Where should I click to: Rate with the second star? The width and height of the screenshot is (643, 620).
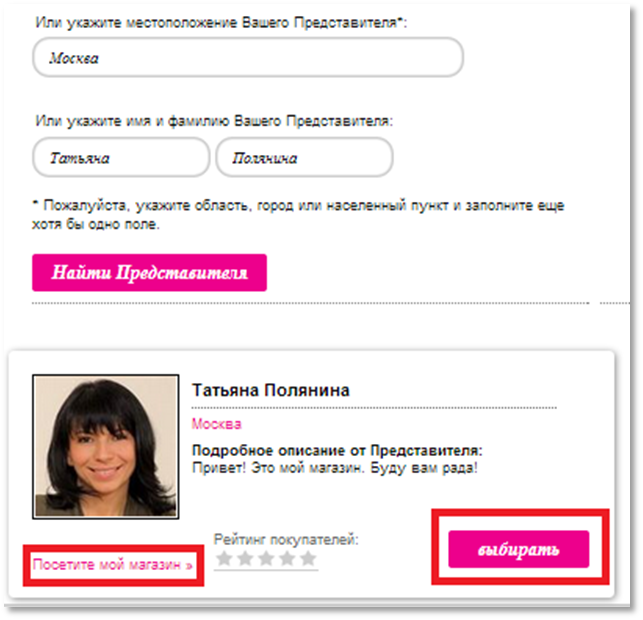tap(245, 558)
